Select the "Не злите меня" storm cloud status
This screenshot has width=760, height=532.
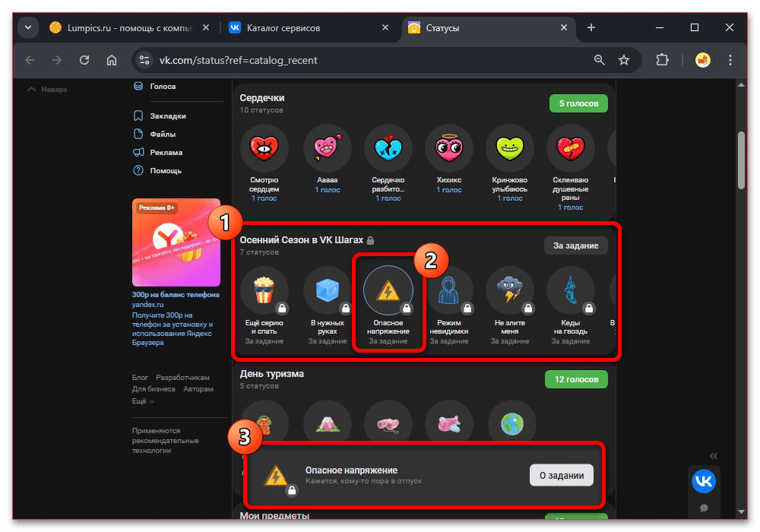click(x=510, y=291)
